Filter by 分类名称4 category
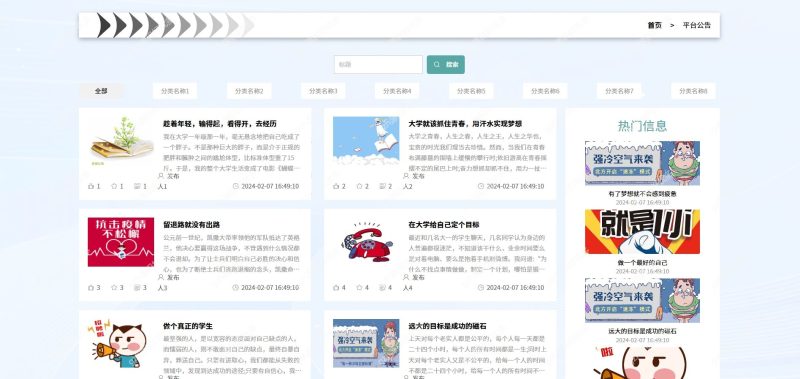 [x=397, y=91]
